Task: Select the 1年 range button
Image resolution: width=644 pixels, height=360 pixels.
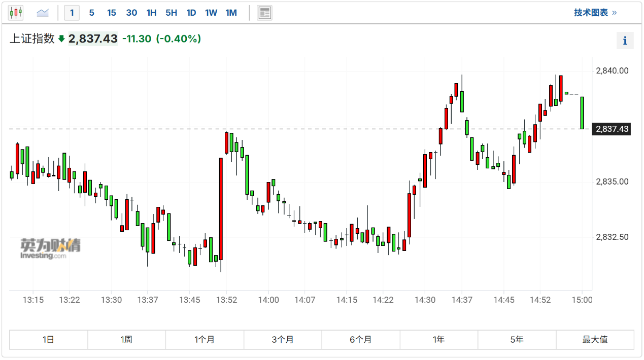Action: 439,340
